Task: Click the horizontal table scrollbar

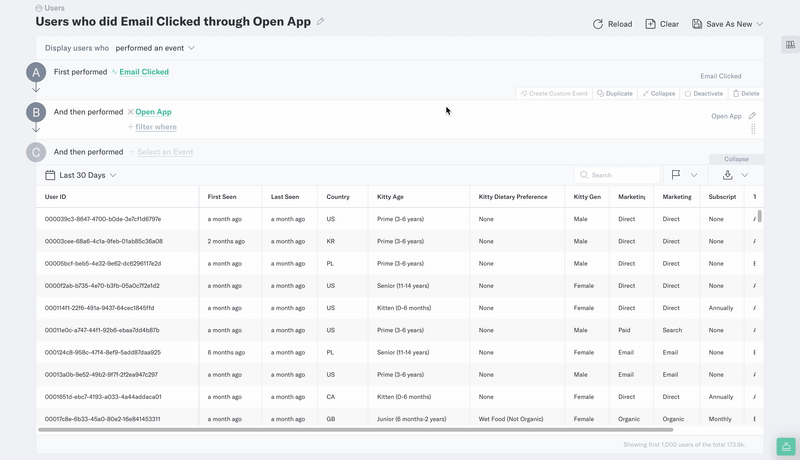Action: click(x=356, y=430)
